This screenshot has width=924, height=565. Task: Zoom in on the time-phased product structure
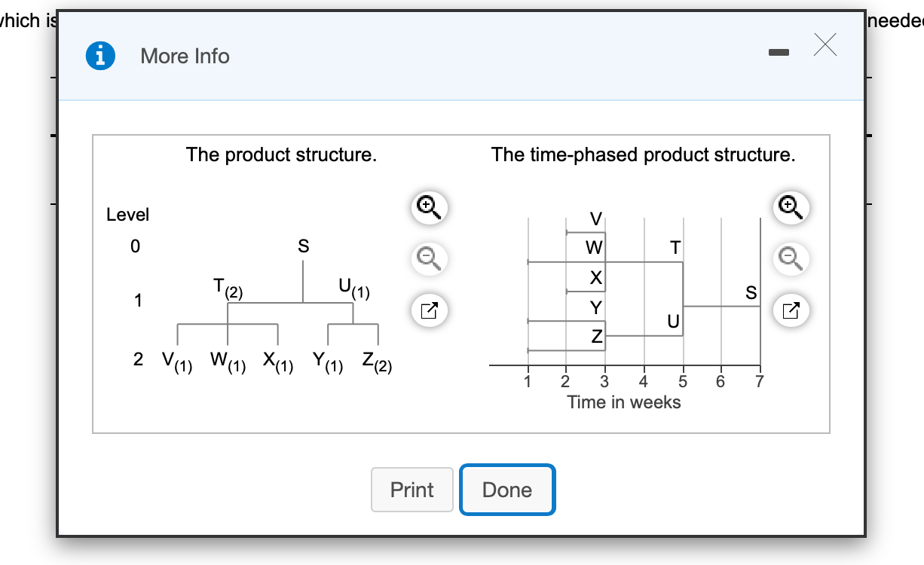click(790, 208)
